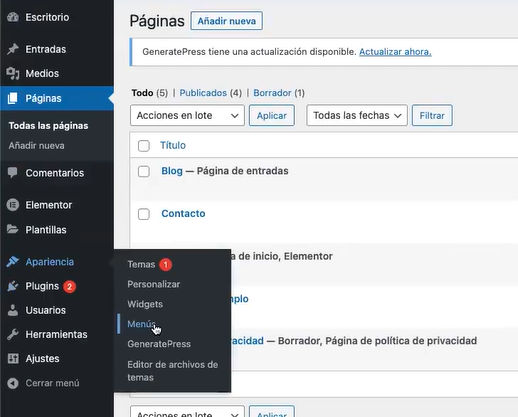This screenshot has height=417, width=518.
Task: Open Widgets from the Apariencia flyout
Action: click(145, 304)
